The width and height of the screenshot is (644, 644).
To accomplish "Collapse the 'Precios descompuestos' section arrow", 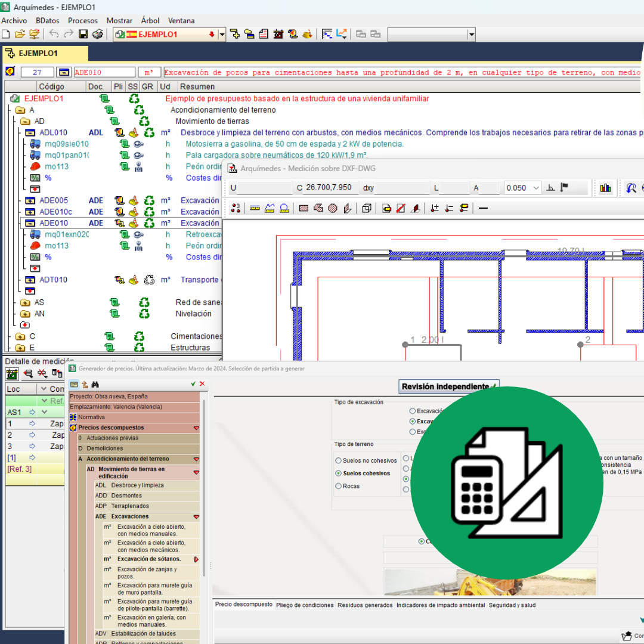I will point(196,428).
